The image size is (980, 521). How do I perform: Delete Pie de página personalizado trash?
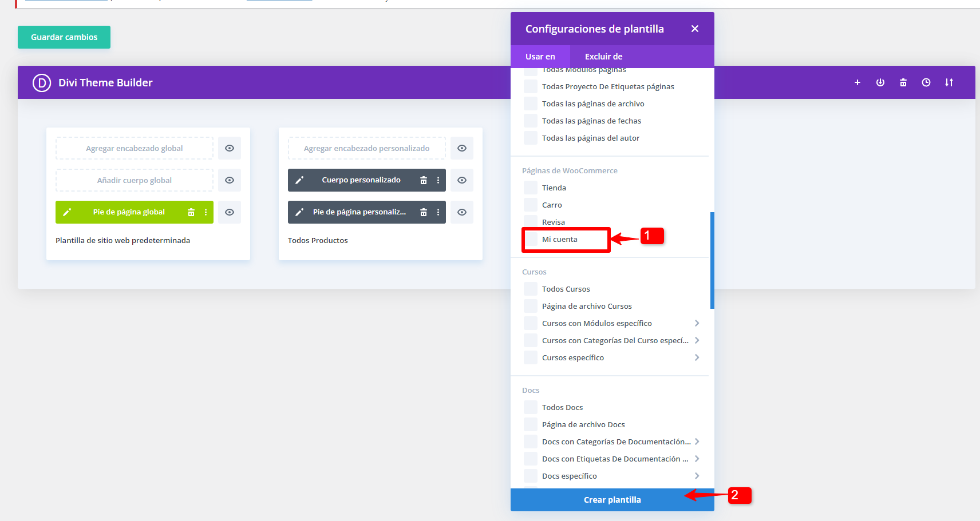tap(424, 212)
